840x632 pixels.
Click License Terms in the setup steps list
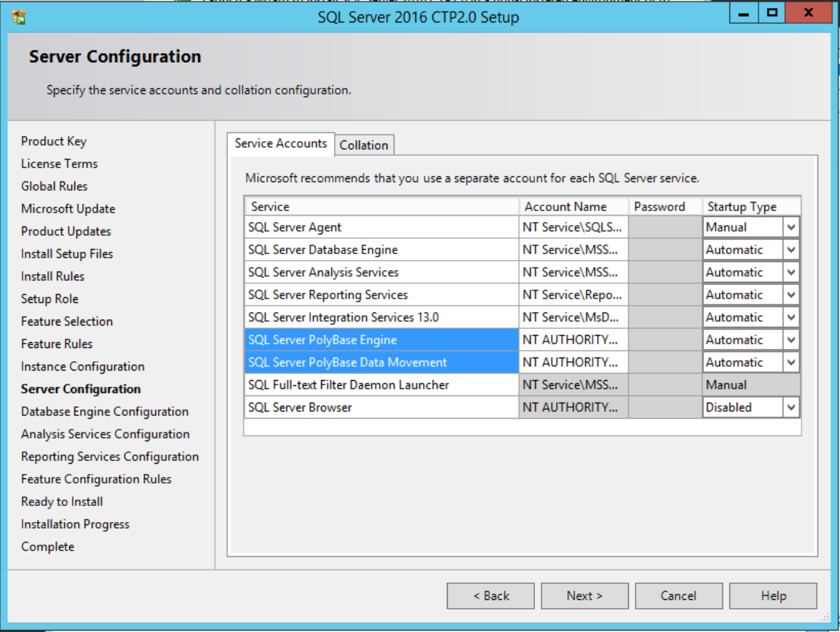click(x=60, y=164)
